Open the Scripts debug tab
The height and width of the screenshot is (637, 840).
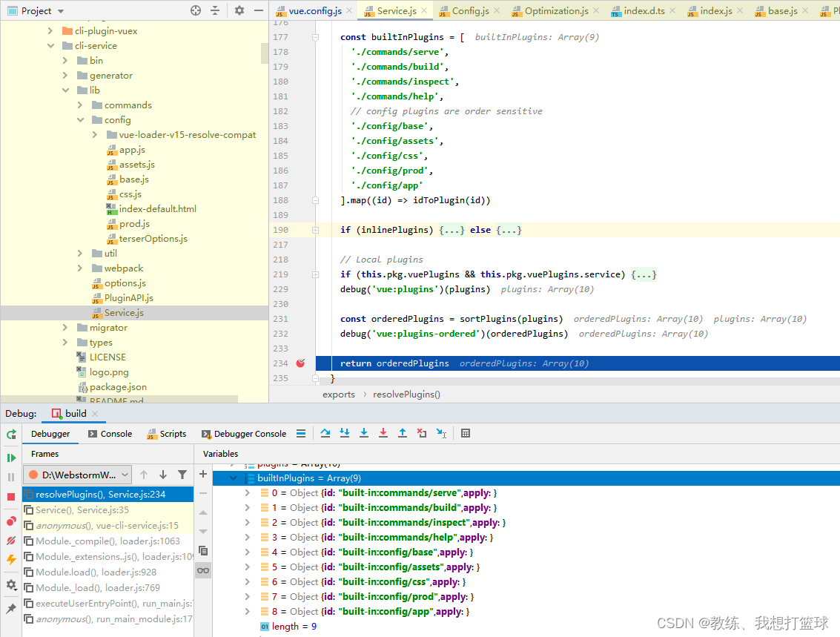click(x=167, y=434)
